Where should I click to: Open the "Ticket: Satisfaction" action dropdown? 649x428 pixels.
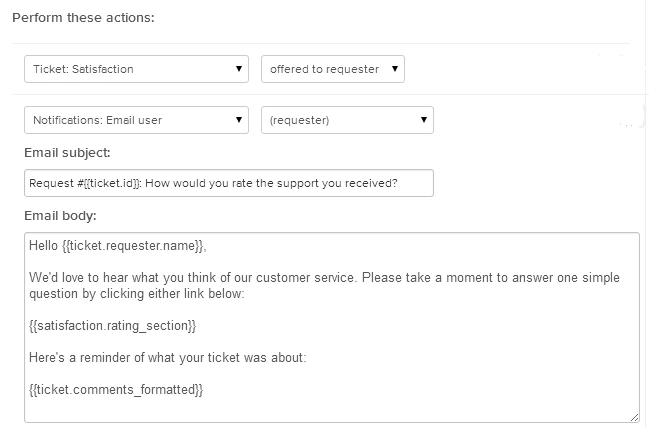(x=136, y=69)
